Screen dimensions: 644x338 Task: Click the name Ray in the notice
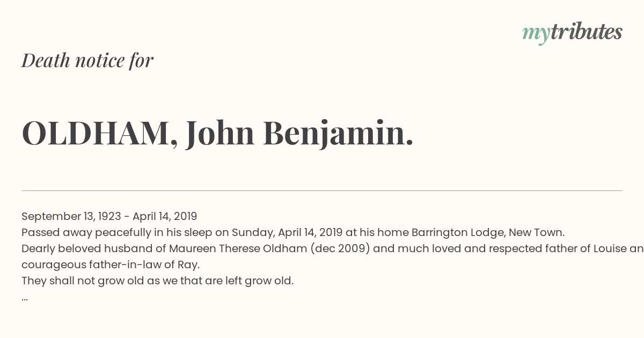pos(189,264)
